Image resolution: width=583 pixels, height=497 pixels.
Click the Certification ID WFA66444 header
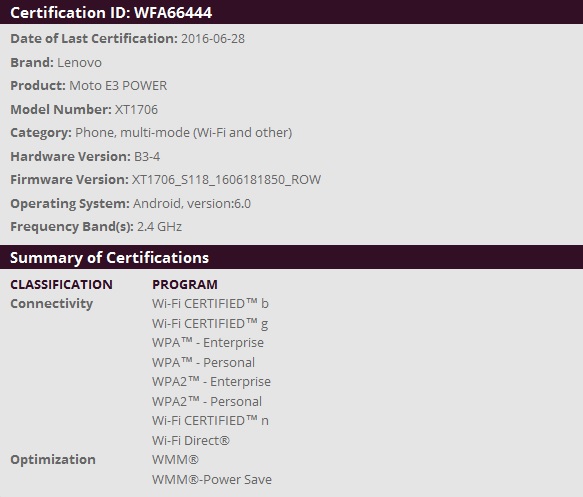pos(111,13)
